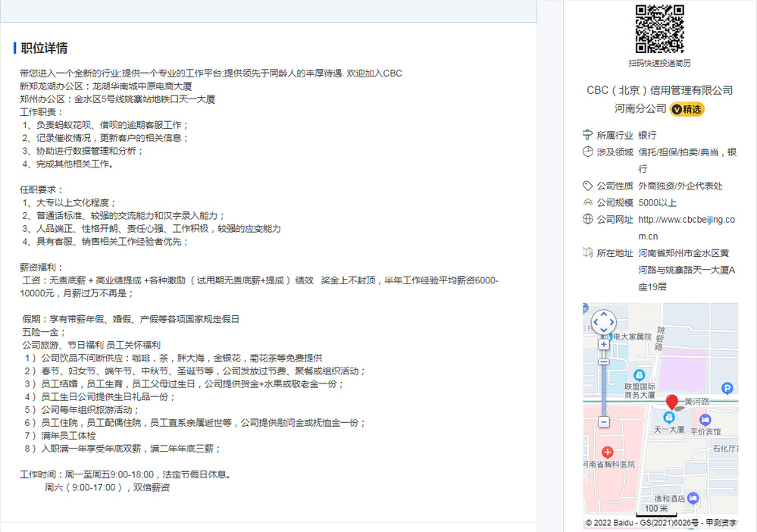The width and height of the screenshot is (757, 532).
Task: Zoom in the map with plus button
Action: click(x=603, y=344)
